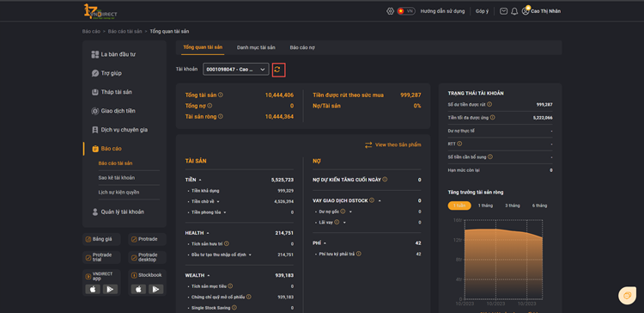Screen dimensions: 644x313
Task: Click the Tổng tài sản value 10,444,406
Action: [279, 95]
